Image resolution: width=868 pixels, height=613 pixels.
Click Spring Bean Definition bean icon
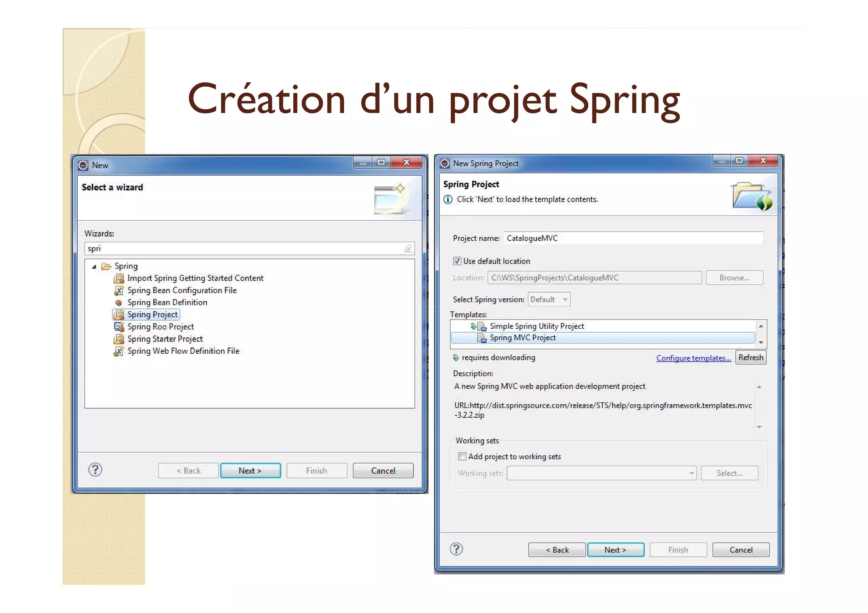tap(119, 302)
